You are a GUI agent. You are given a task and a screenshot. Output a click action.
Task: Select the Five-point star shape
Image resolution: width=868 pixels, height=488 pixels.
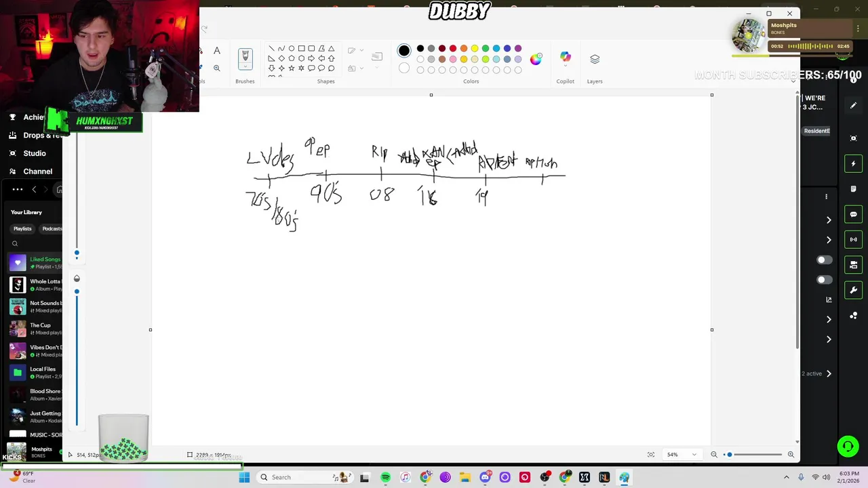click(292, 68)
